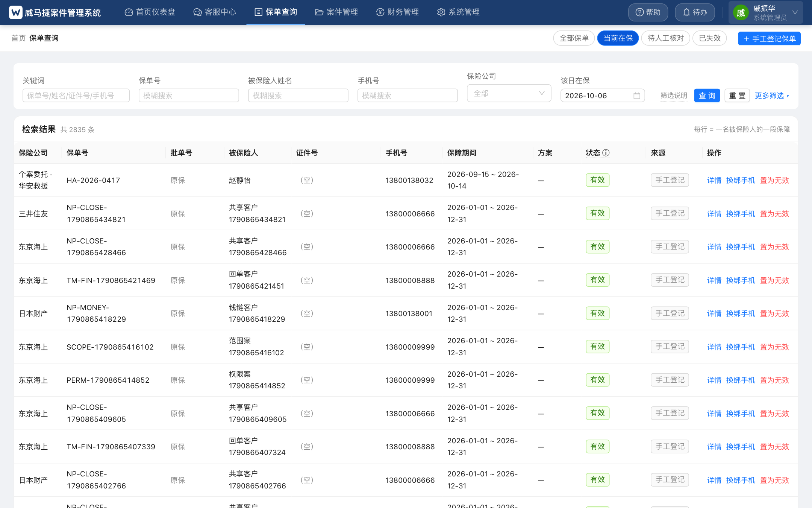Open the 帮助 help button
Viewport: 812px width, 508px height.
coord(648,12)
